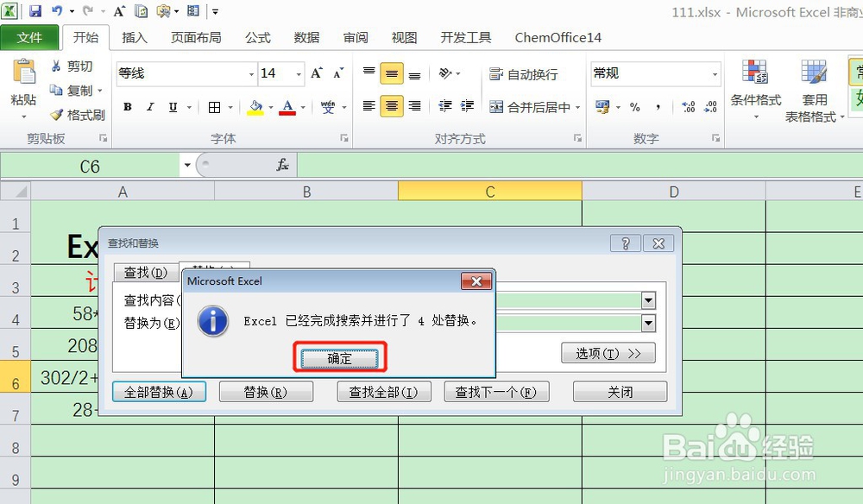The width and height of the screenshot is (863, 504).
Task: Click 查找下一个(F) button
Action: click(496, 392)
